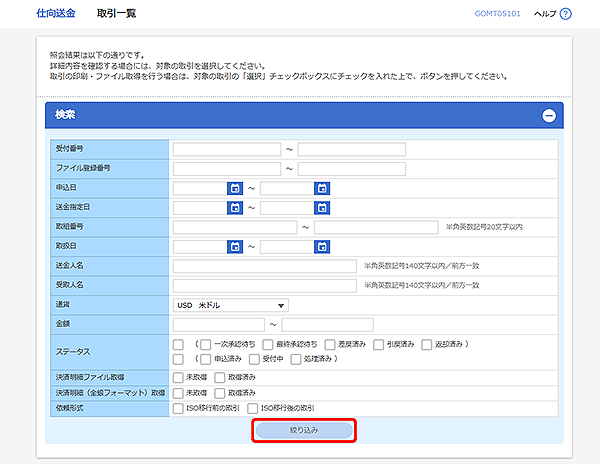
Task: Click the 取扱日 start date field
Action: click(x=200, y=247)
